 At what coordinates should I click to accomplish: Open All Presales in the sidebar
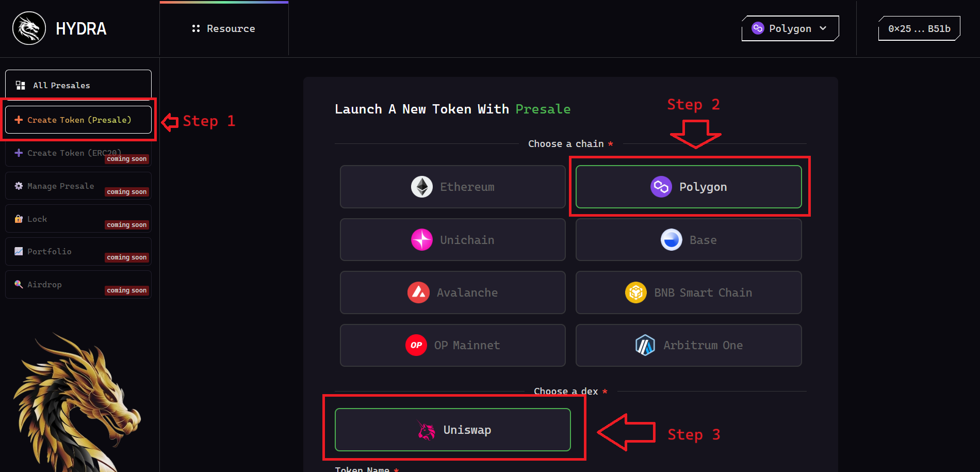pos(78,85)
